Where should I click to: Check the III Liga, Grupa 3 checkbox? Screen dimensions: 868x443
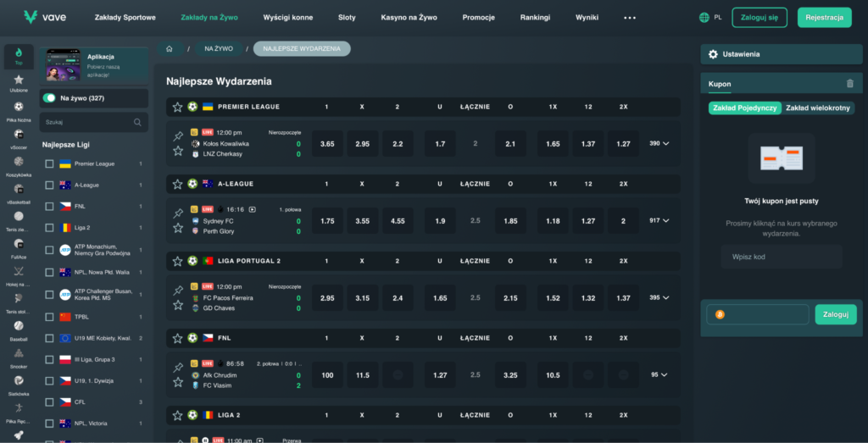[50, 359]
